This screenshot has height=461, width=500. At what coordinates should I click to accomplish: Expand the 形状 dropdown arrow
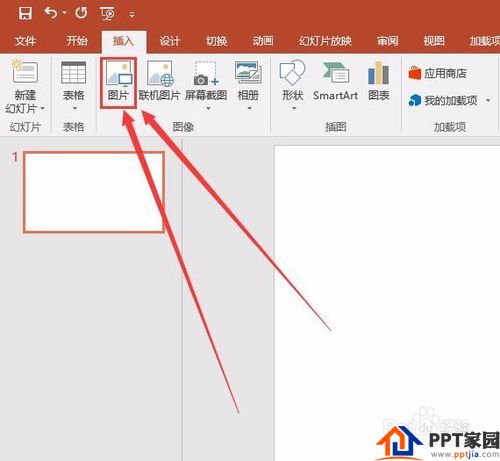(294, 108)
